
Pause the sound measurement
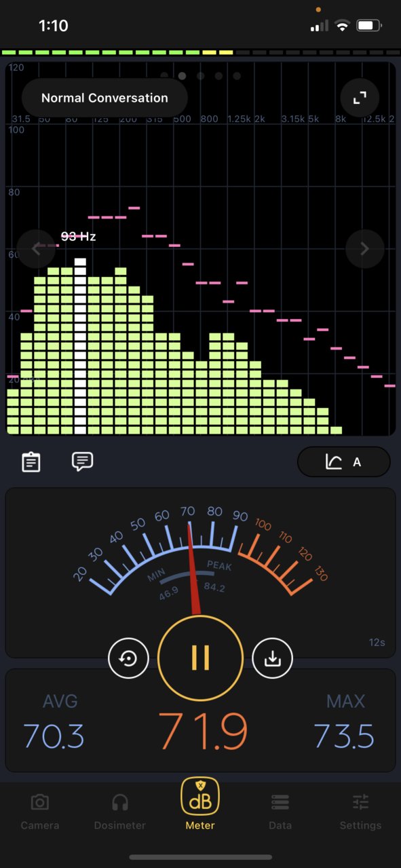200,658
